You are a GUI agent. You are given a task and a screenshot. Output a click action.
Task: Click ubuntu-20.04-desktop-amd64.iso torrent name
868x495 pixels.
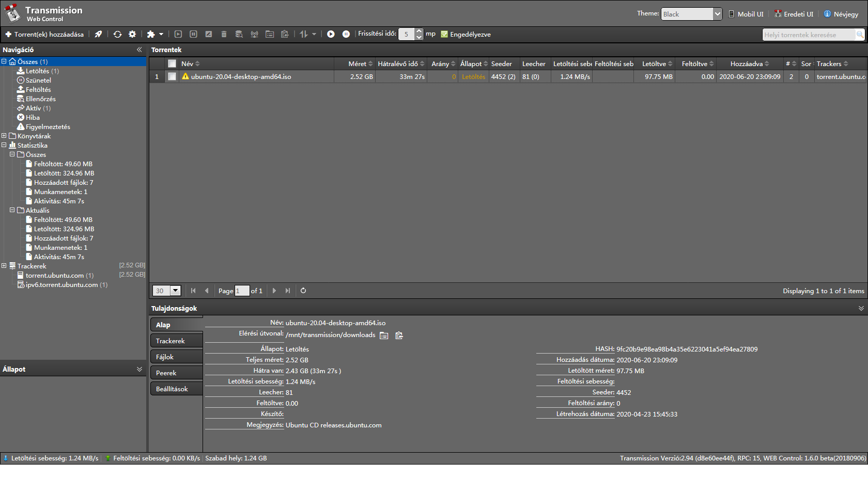[x=241, y=76]
